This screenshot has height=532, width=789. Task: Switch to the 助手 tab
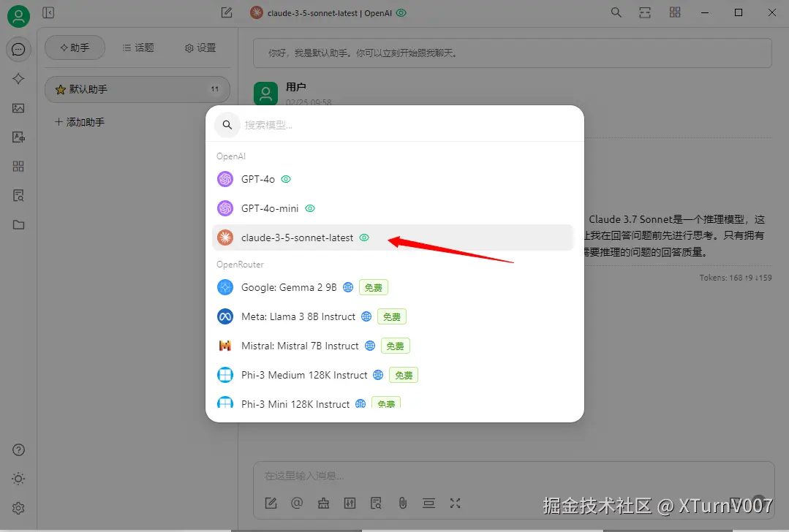click(x=75, y=47)
